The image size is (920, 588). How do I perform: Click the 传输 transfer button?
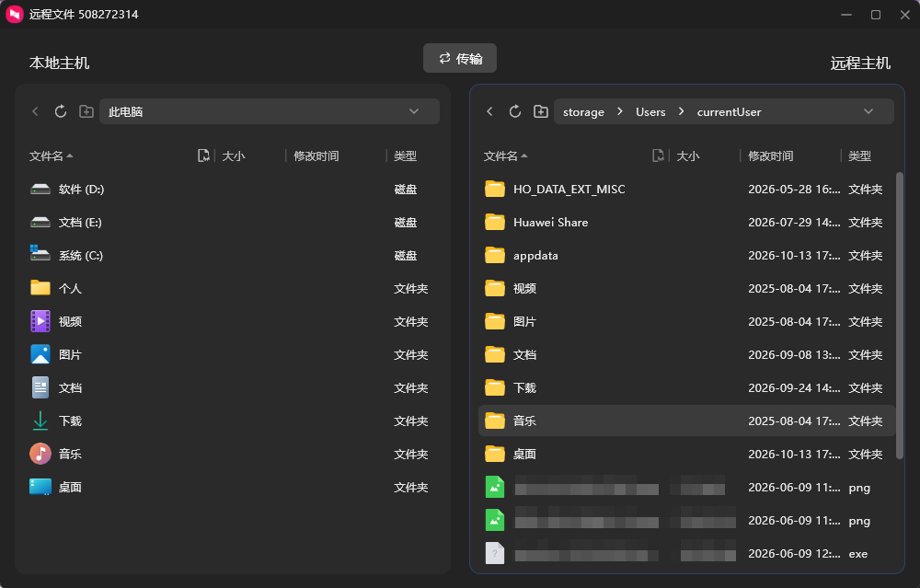pyautogui.click(x=460, y=59)
